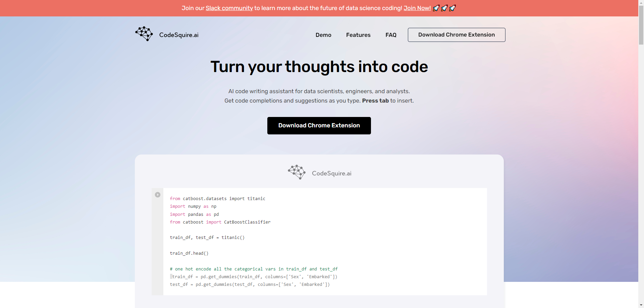644x308 pixels.
Task: Click the CodeSquire.ai text above code demo
Action: (331, 173)
